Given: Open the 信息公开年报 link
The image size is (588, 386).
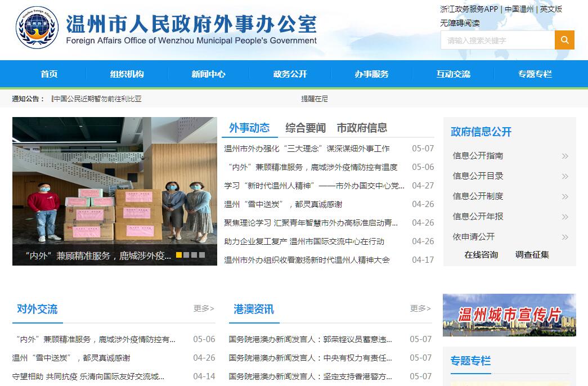Looking at the screenshot, I should pyautogui.click(x=478, y=217).
